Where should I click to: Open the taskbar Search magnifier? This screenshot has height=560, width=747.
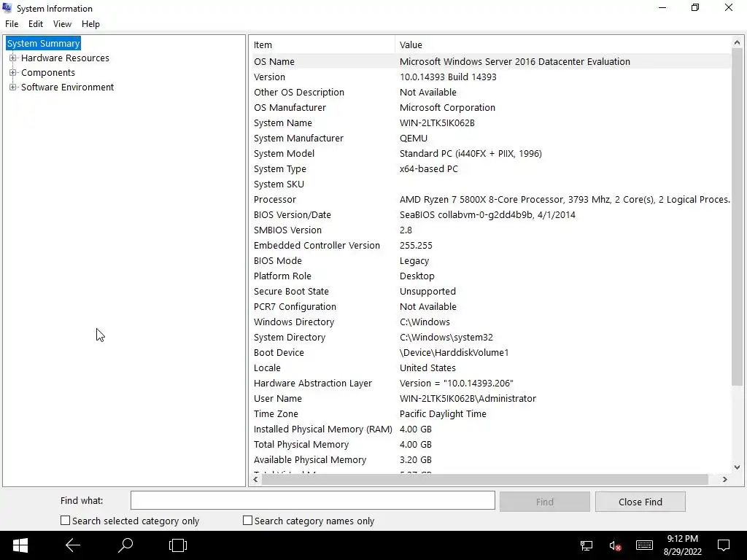click(x=125, y=545)
